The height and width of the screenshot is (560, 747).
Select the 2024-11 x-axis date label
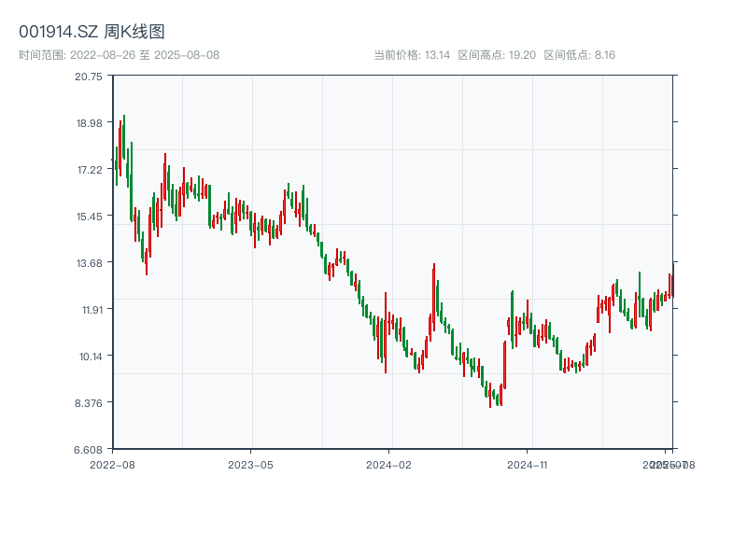click(528, 464)
